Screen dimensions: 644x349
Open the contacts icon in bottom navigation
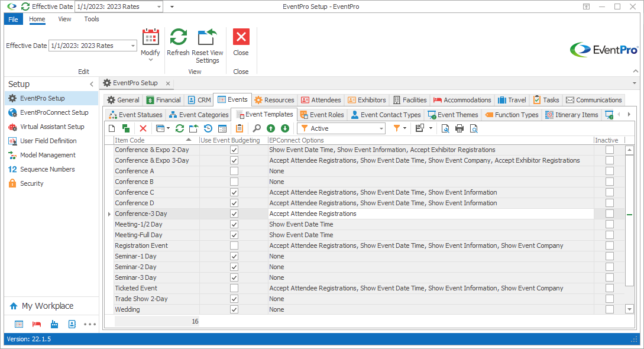pyautogui.click(x=72, y=324)
